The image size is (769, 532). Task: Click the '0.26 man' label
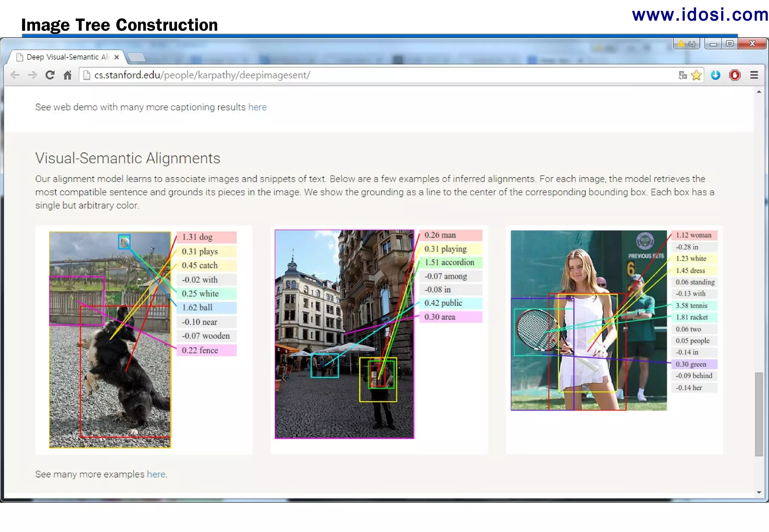(x=451, y=235)
